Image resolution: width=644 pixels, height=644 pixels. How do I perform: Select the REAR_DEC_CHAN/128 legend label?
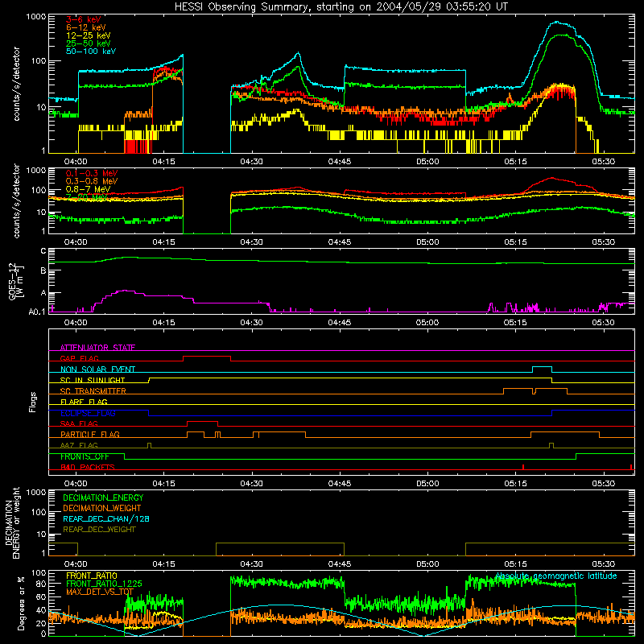click(106, 519)
